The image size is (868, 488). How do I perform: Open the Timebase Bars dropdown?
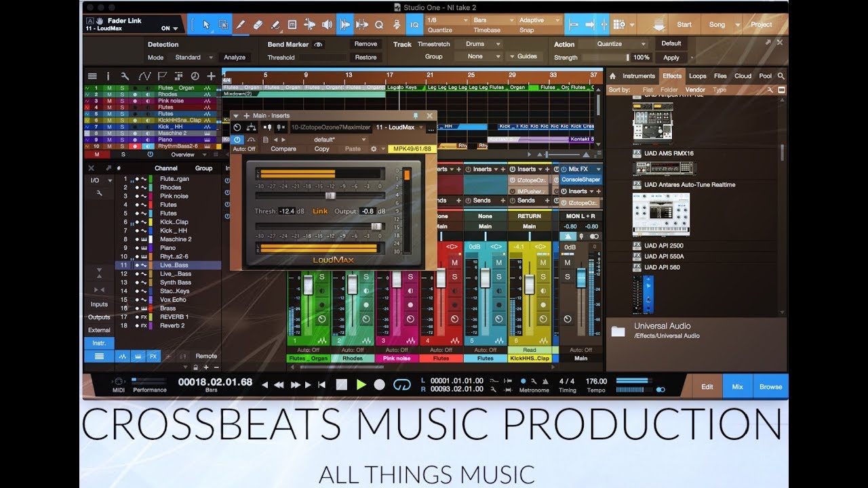click(493, 20)
